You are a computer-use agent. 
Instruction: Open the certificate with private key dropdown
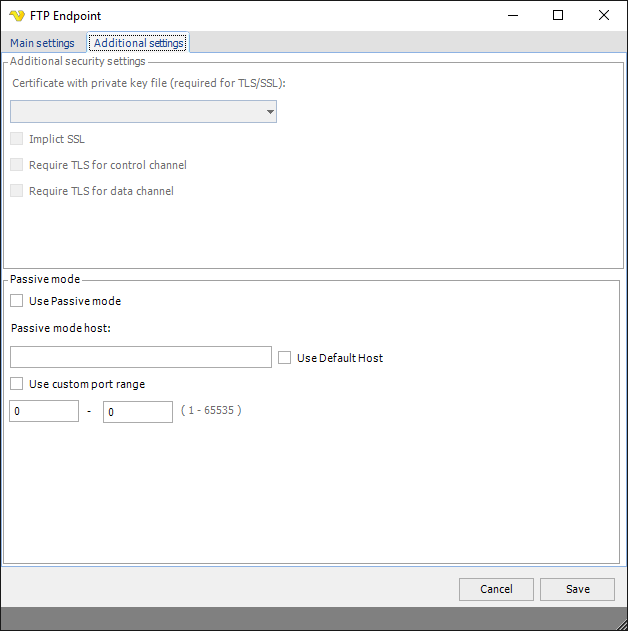[x=270, y=112]
